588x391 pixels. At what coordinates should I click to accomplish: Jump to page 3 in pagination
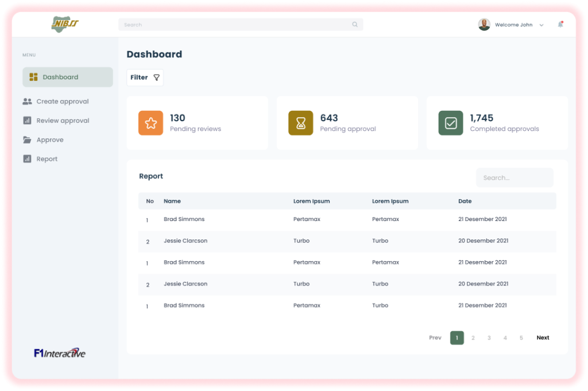coord(489,338)
